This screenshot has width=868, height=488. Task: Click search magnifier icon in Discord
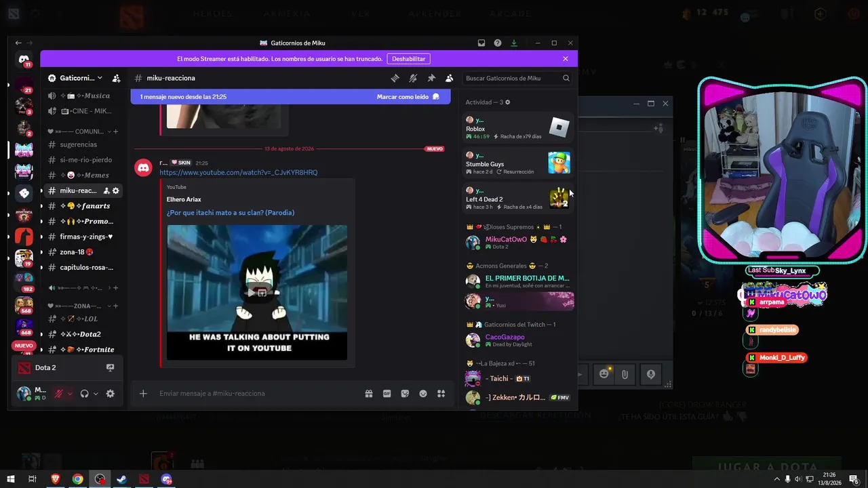coord(566,78)
